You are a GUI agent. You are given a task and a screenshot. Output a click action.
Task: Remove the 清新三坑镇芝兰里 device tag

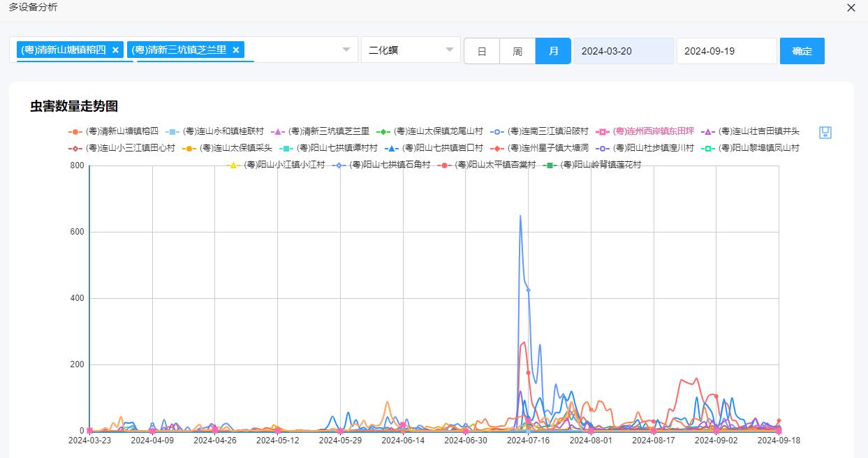point(236,50)
